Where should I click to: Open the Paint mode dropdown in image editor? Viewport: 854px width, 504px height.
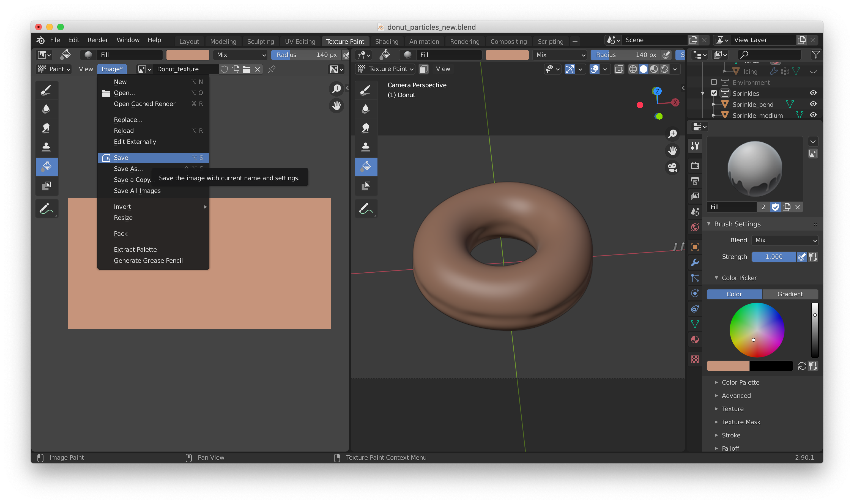click(x=54, y=69)
